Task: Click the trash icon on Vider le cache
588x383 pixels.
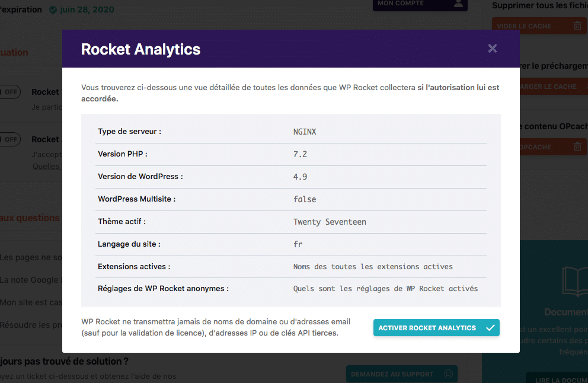Action: [577, 26]
